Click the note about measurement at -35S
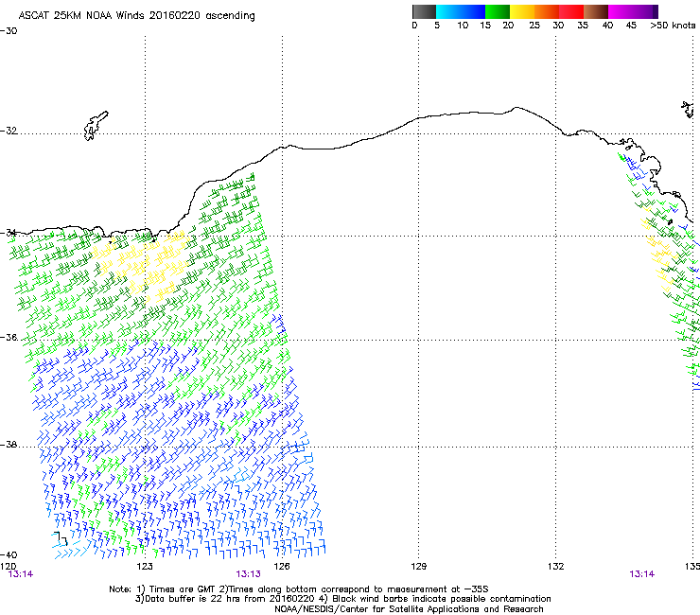The width and height of the screenshot is (700, 615). point(354,589)
